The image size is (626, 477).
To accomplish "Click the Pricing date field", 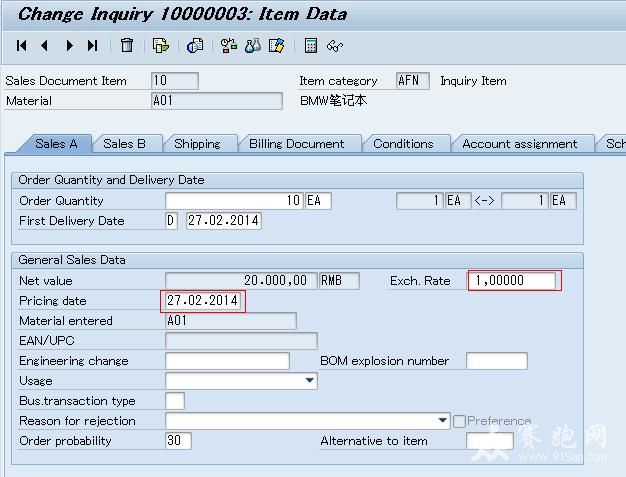I will click(x=202, y=301).
